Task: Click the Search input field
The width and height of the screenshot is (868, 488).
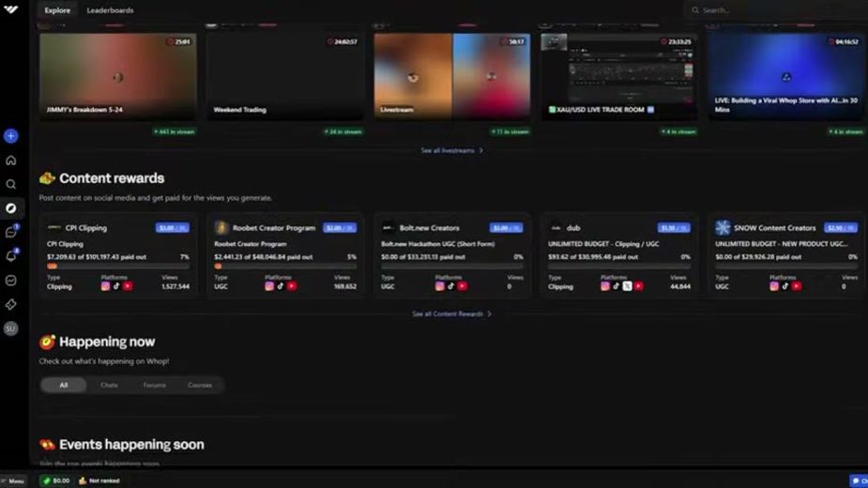Action: pos(775,10)
